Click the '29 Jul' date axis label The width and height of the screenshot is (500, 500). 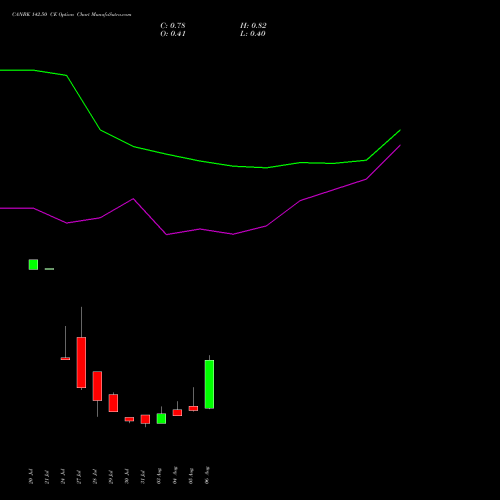(x=111, y=477)
